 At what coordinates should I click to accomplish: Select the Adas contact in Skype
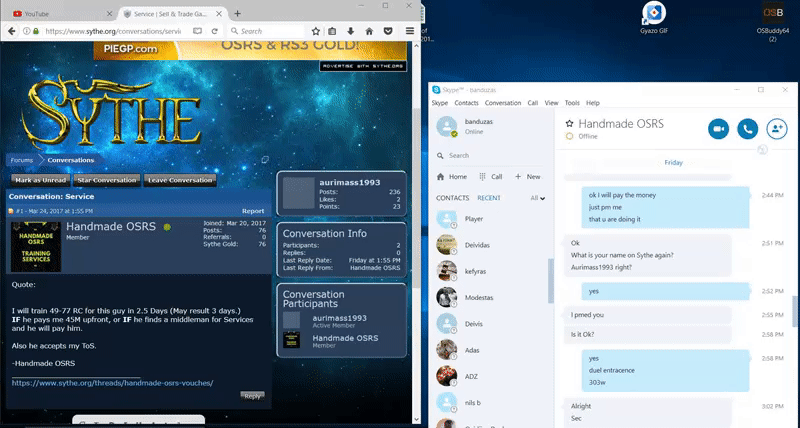tap(491, 350)
